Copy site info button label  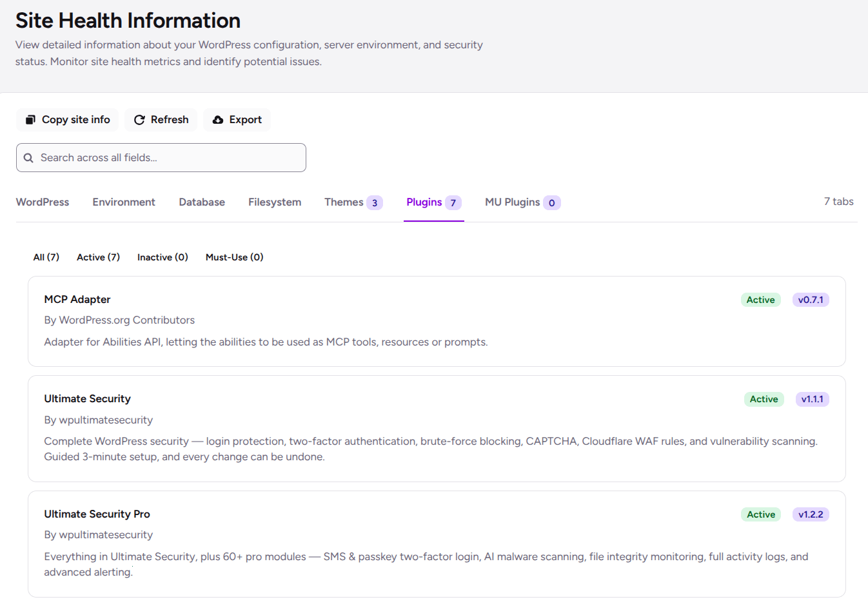click(76, 120)
